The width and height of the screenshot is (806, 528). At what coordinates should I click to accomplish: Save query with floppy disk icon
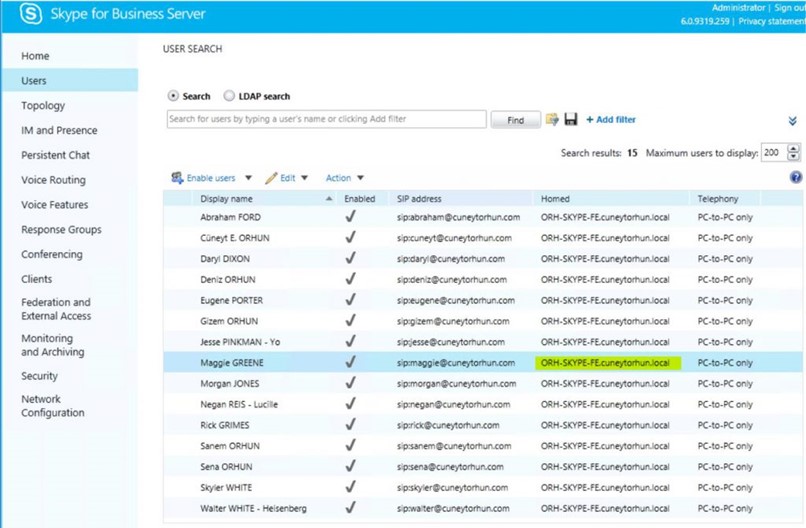coord(571,119)
